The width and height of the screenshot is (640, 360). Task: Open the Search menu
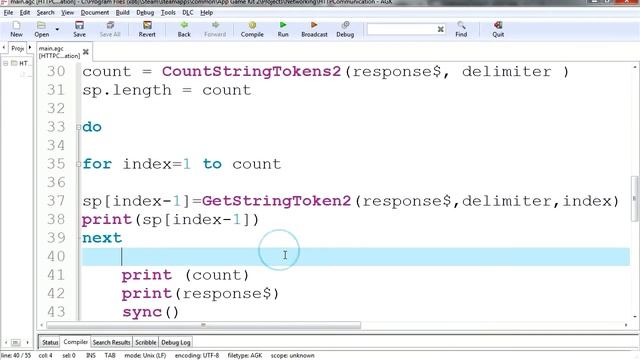(x=45, y=13)
